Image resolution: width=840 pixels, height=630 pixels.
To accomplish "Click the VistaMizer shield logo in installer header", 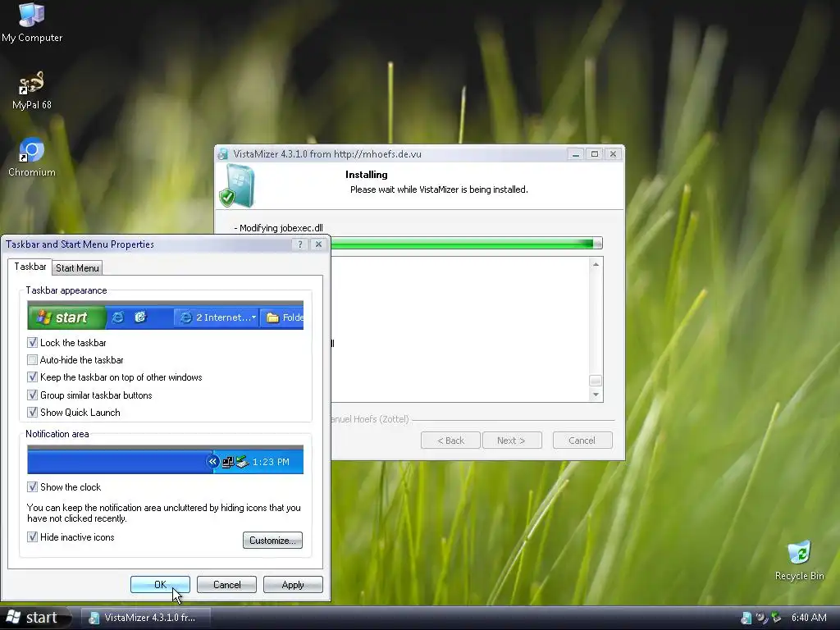I will point(237,186).
